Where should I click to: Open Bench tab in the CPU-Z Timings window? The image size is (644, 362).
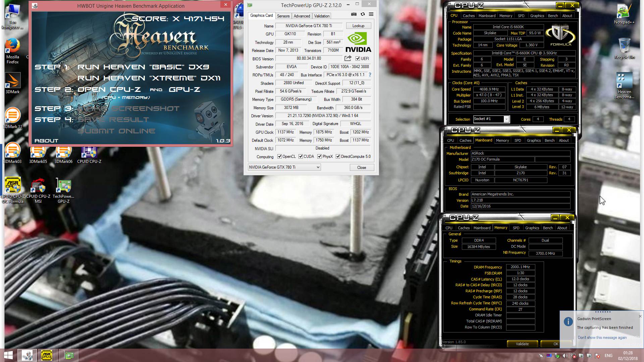(548, 228)
